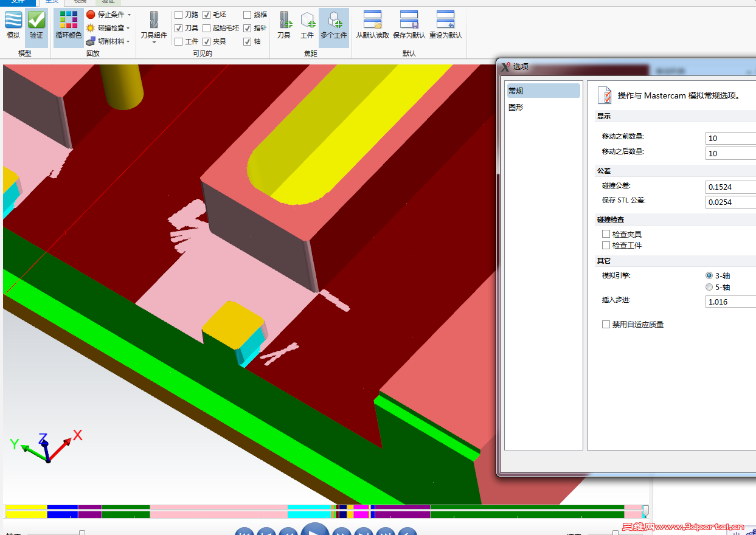Click the document icon in 选项 dialog header
The height and width of the screenshot is (535, 756).
605,95
